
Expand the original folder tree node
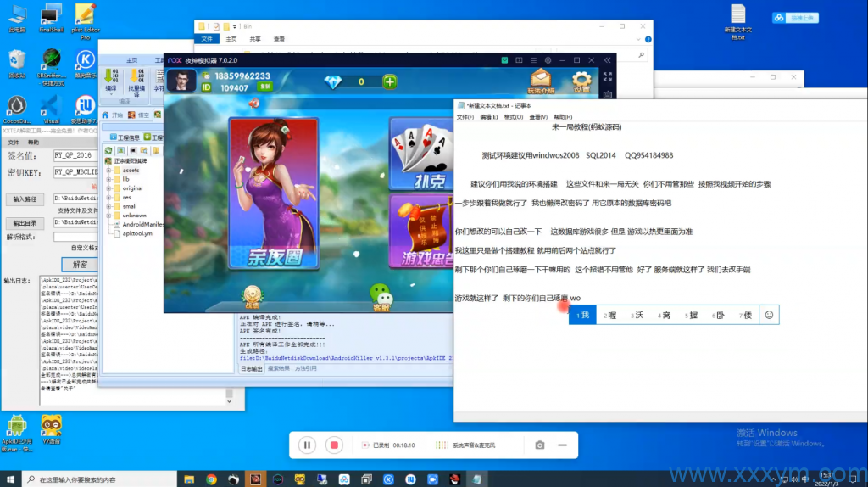pos(108,188)
